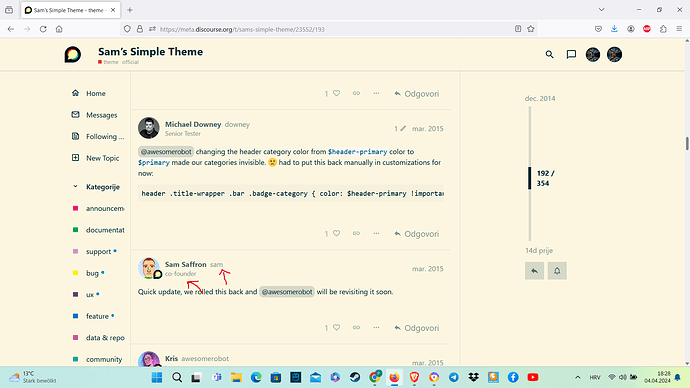Viewport: 690px width, 388px height.
Task: Open Pocket save icon in toolbar
Action: pos(598,29)
